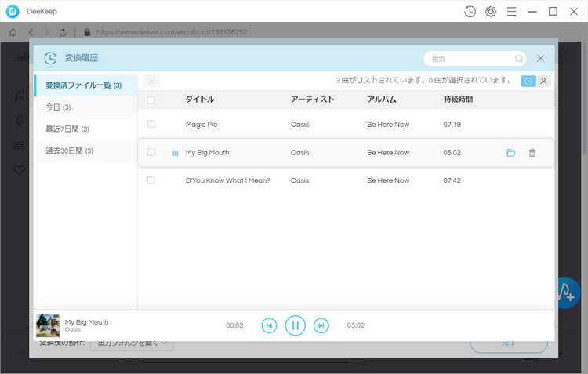The width and height of the screenshot is (588, 374).
Task: Open the 変換済ファイル一覧 (3) tab
Action: [x=85, y=85]
